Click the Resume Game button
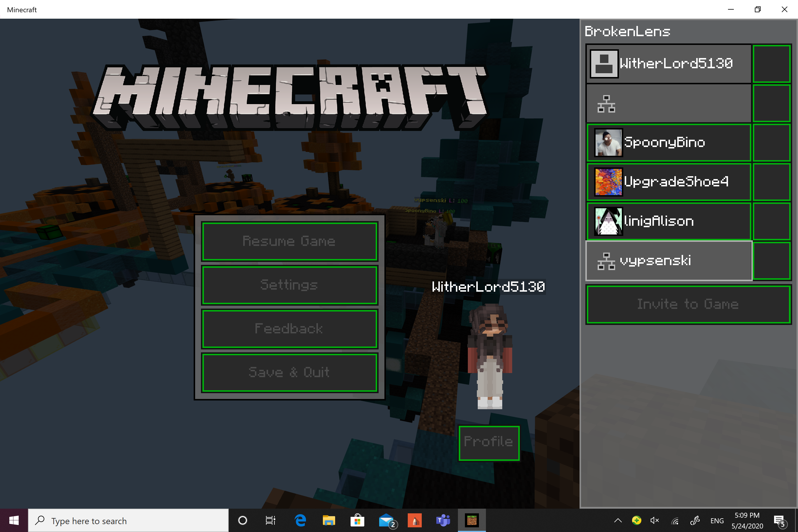Viewport: 798px width, 532px height. [x=289, y=241]
